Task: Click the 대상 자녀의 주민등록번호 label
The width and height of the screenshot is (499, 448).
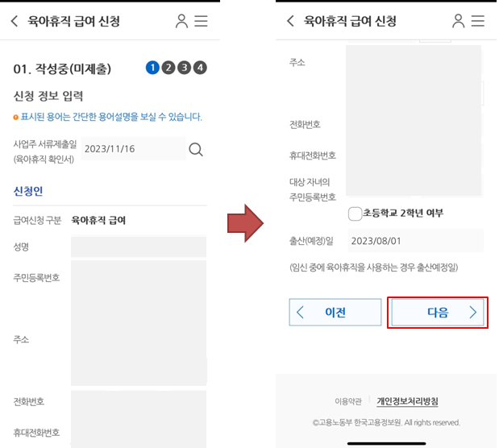Action: [313, 189]
